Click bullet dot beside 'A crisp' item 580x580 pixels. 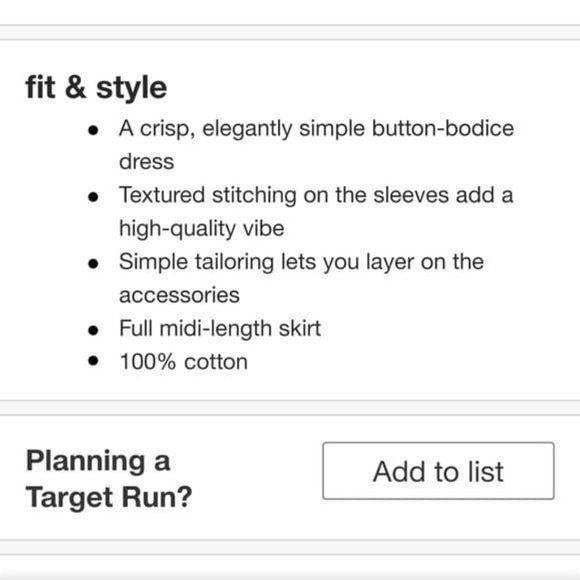click(93, 130)
